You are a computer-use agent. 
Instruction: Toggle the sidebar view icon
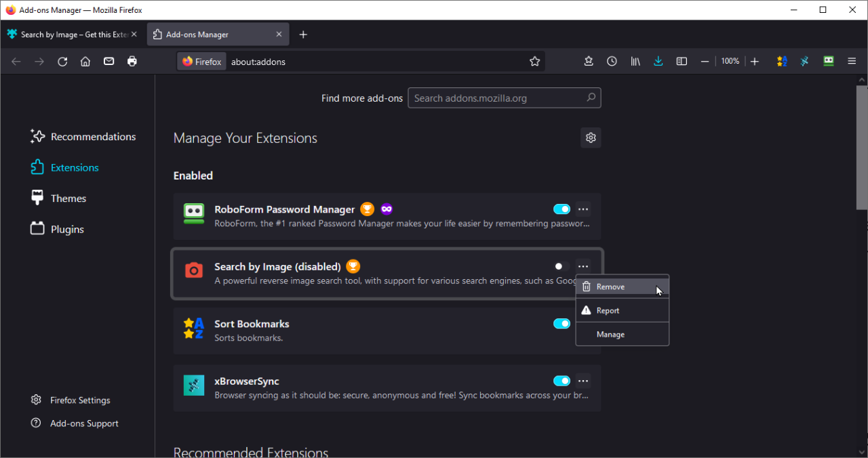(682, 61)
